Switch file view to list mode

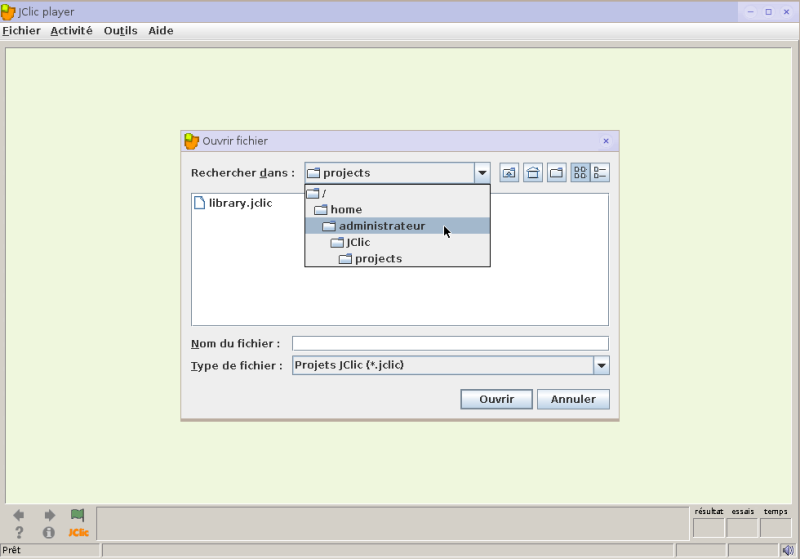(580, 172)
